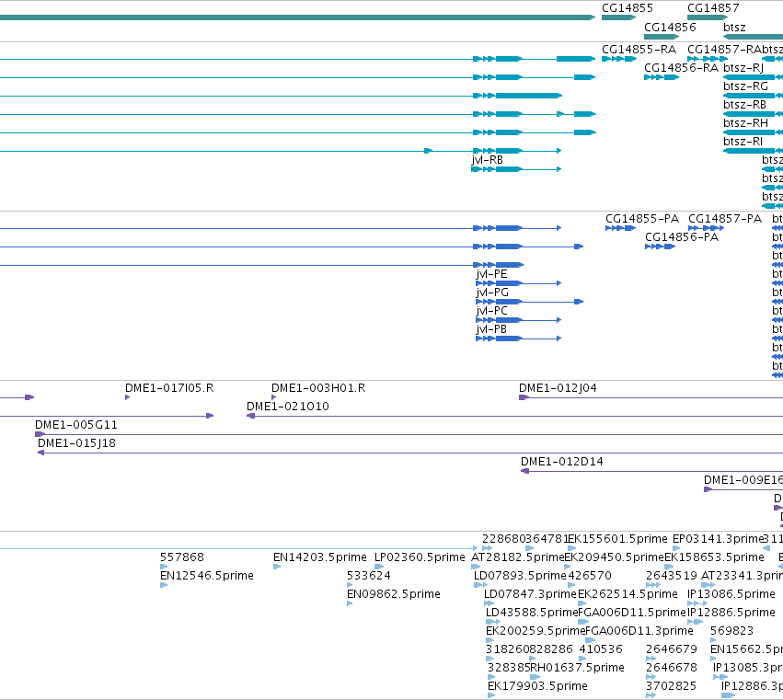Select EST feature 3702825

click(x=651, y=695)
